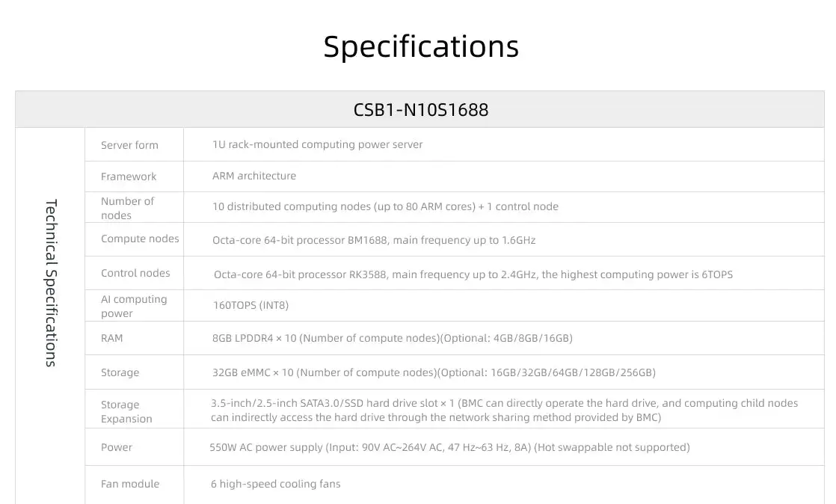Click the 550W AC power supply text

click(449, 447)
